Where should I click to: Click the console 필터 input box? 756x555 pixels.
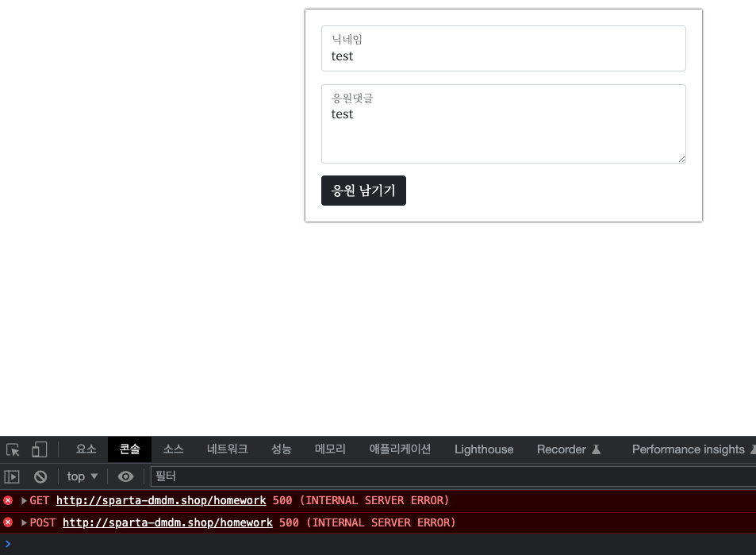coord(453,477)
